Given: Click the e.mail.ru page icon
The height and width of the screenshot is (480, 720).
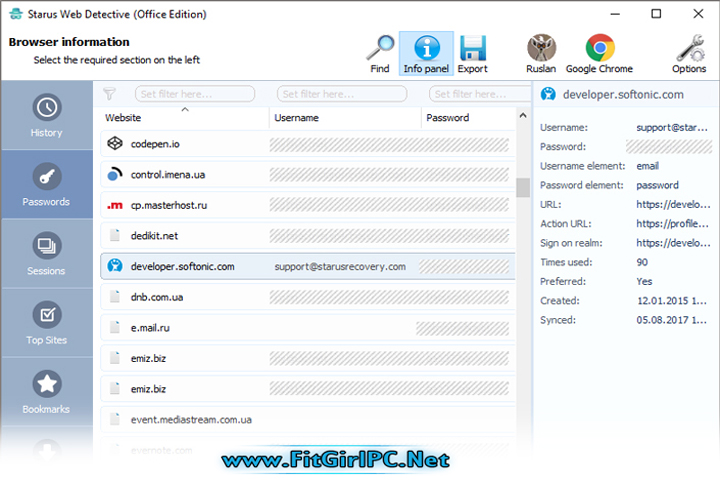Looking at the screenshot, I should pos(115,327).
